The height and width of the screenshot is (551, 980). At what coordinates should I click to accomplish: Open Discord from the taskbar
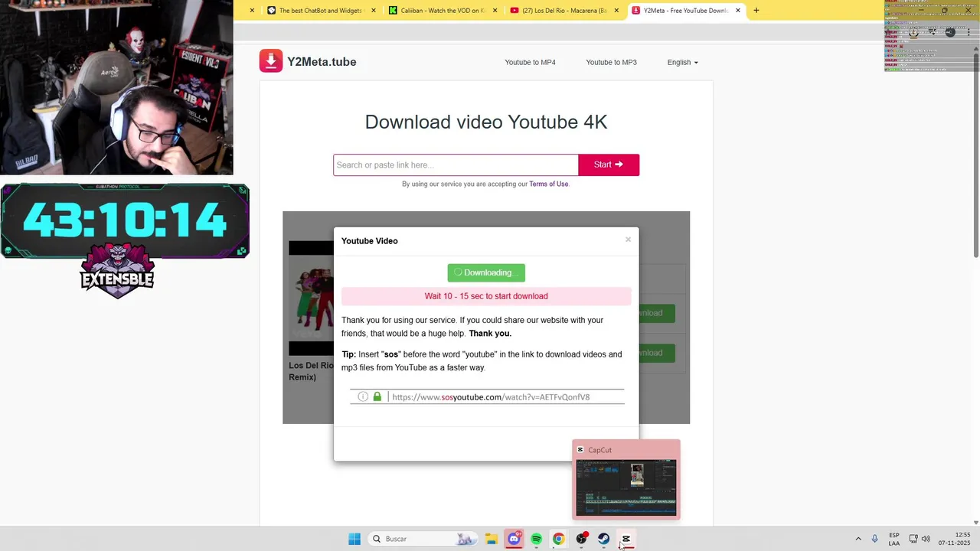click(514, 539)
